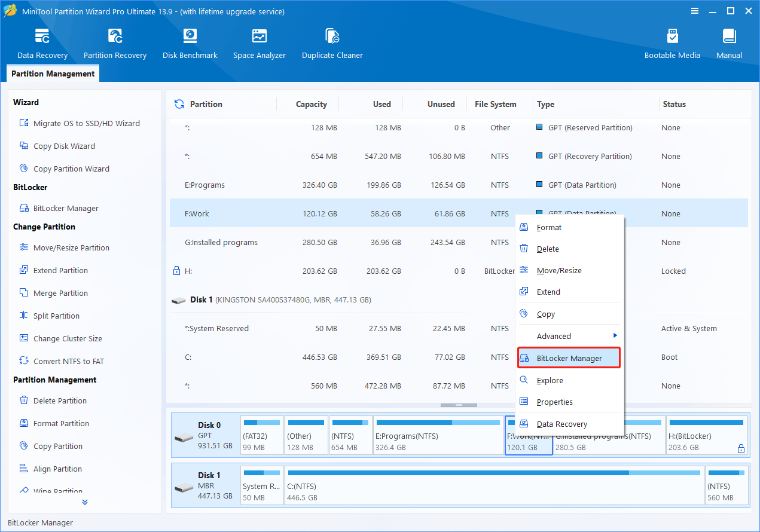Expand the Advanced submenu arrow
The width and height of the screenshot is (760, 532).
pyautogui.click(x=615, y=335)
